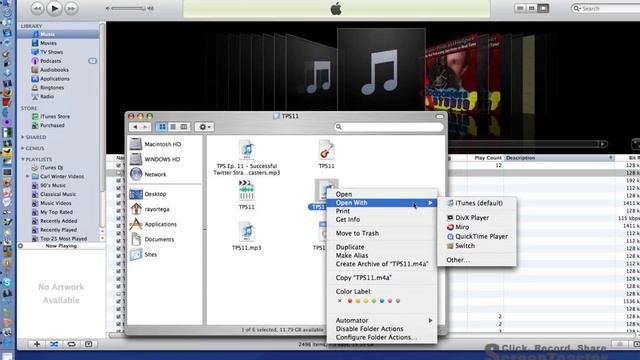Open Purchased in iTunes Store section

[x=52, y=126]
